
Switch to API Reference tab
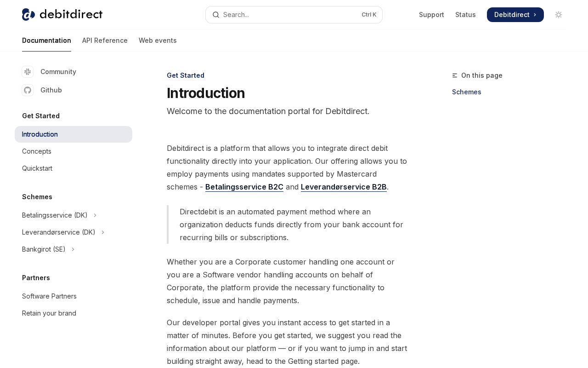pos(105,40)
